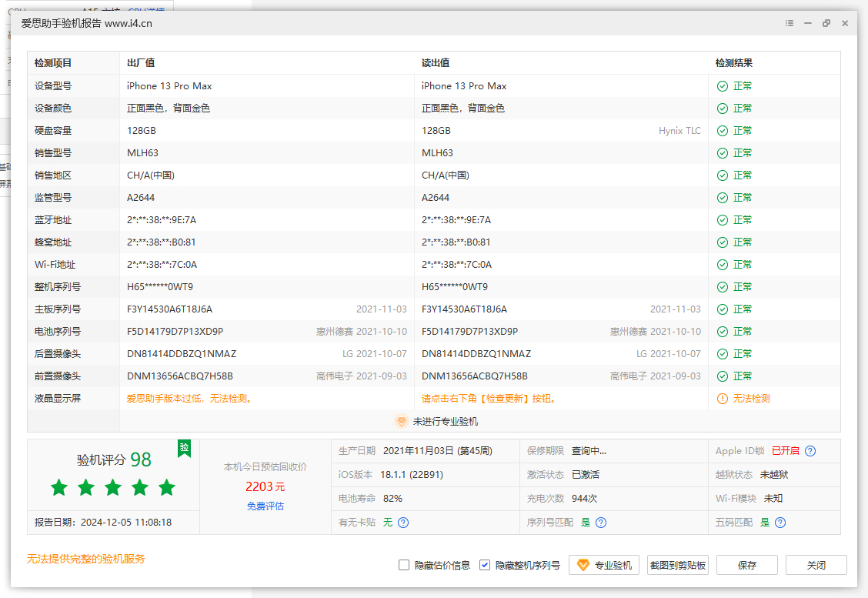Viewport: 868px width, 598px height.
Task: Click the green 验 badge ribbon
Action: click(x=184, y=449)
